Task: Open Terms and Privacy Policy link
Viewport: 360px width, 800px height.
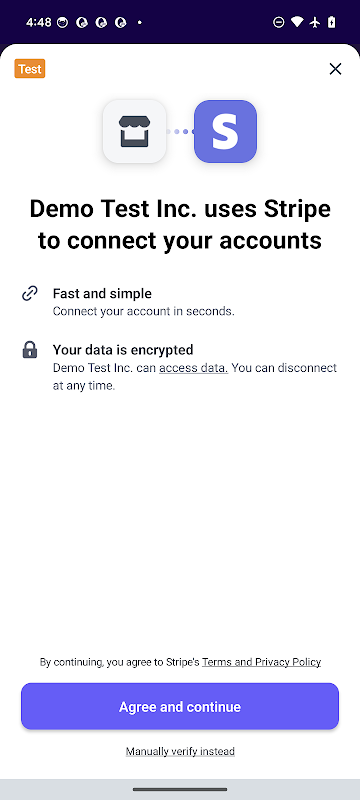Action: (262, 662)
